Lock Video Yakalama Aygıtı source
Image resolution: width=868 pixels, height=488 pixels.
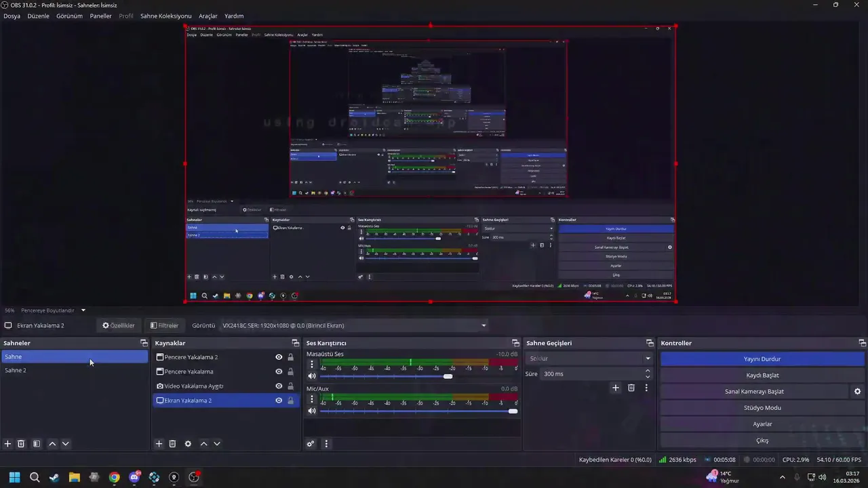click(x=291, y=386)
